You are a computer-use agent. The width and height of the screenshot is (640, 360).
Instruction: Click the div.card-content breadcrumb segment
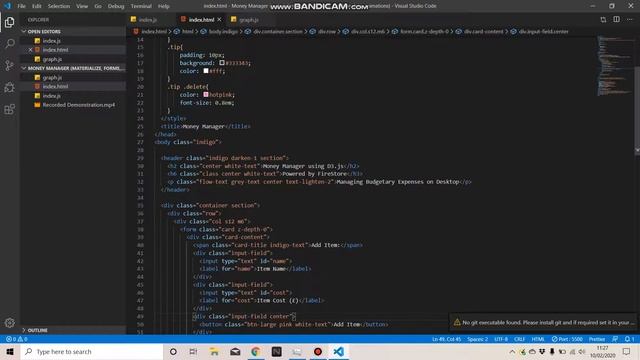[483, 31]
